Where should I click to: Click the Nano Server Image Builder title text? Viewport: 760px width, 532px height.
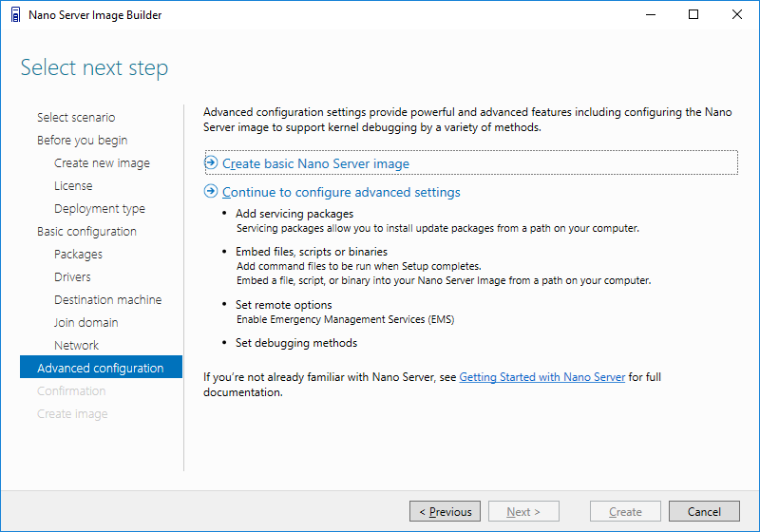[x=95, y=15]
